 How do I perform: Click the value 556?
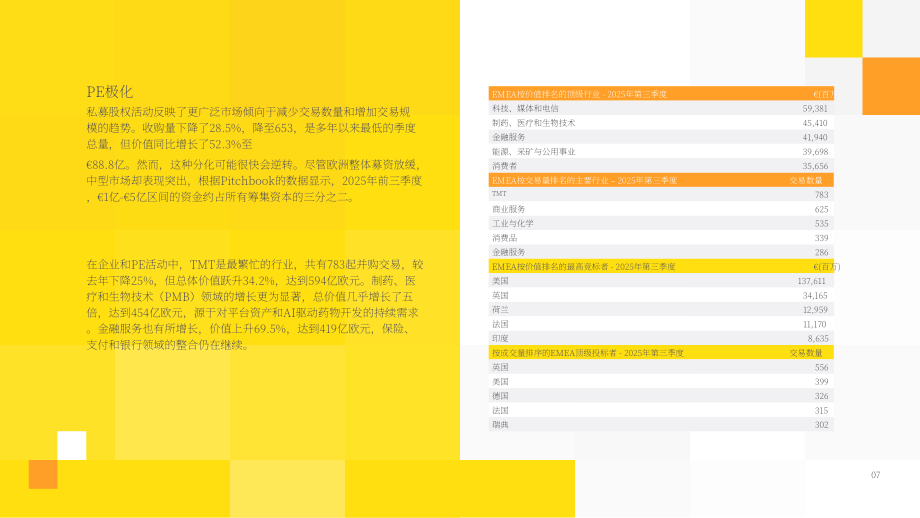[821, 367]
